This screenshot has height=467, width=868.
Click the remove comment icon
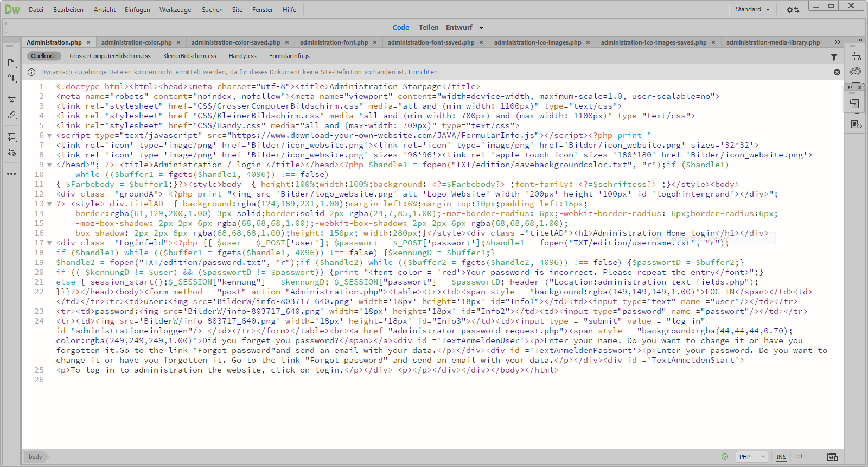pos(11,152)
